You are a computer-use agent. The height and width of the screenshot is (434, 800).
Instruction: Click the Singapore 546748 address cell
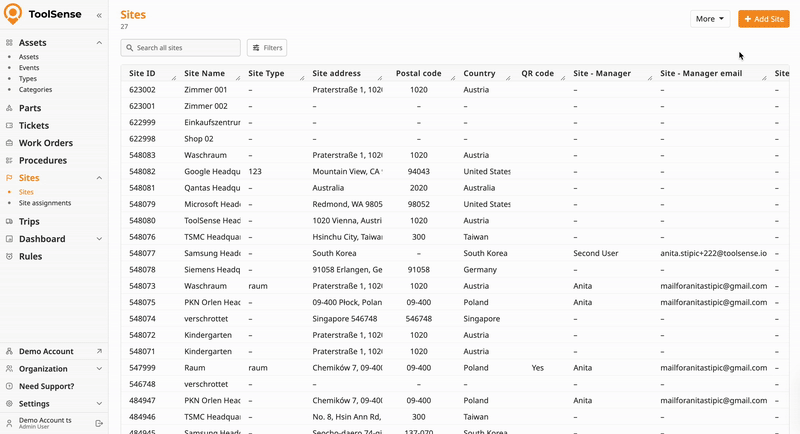(x=345, y=319)
